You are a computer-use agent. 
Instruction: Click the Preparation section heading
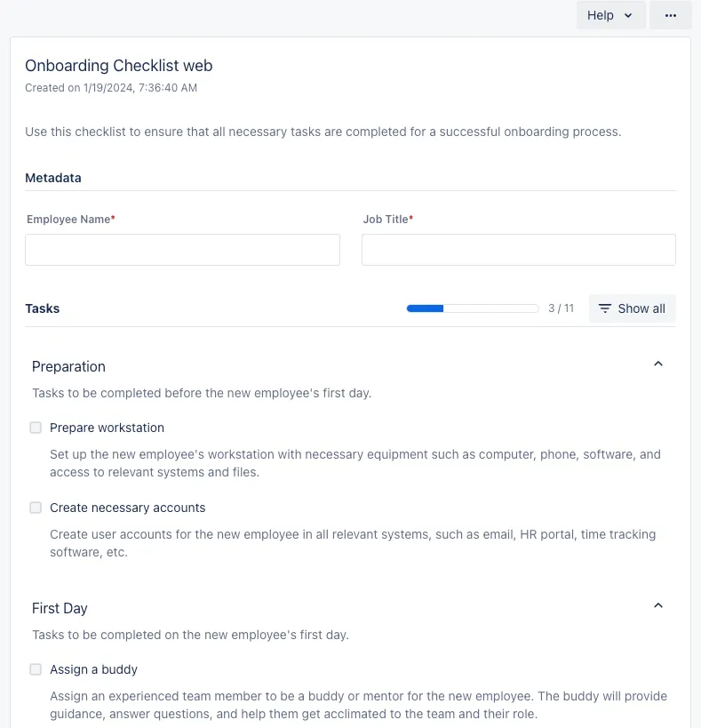coord(68,366)
